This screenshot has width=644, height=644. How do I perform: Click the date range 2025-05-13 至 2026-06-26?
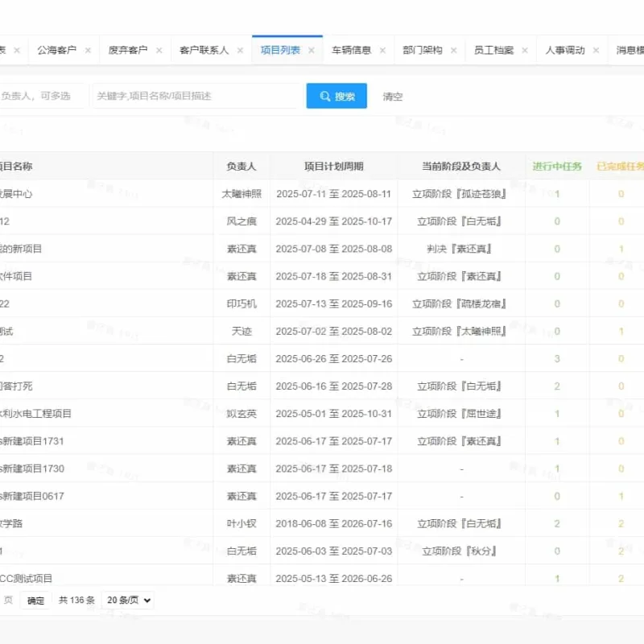pos(333,578)
